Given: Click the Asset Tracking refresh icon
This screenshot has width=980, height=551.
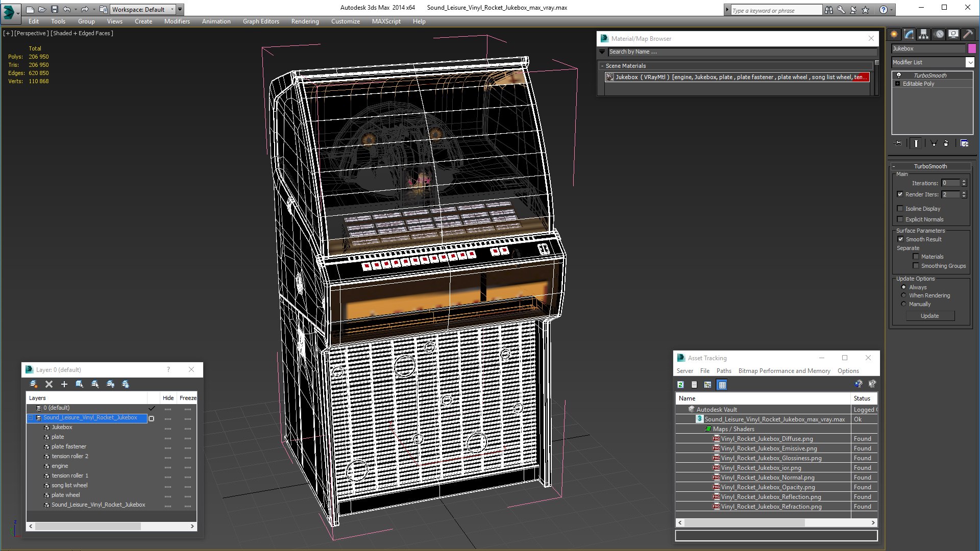Looking at the screenshot, I should [x=680, y=385].
